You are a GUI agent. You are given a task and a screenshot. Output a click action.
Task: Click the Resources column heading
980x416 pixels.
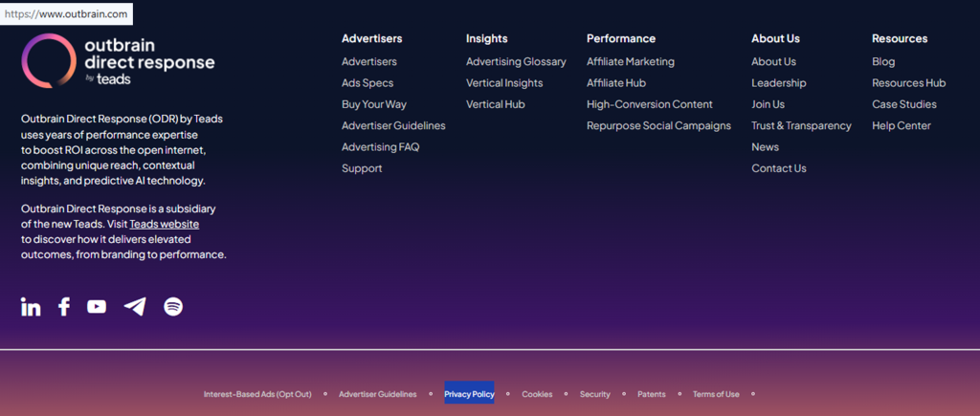(x=900, y=38)
